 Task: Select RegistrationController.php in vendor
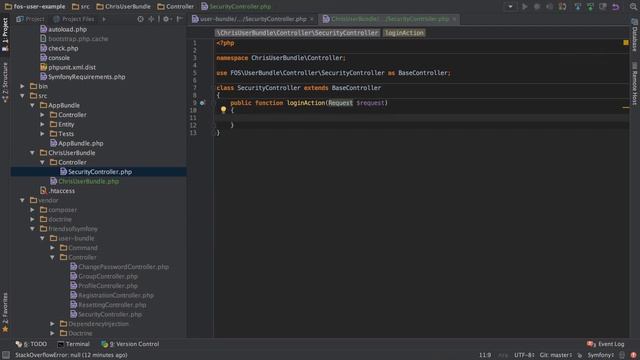point(112,295)
